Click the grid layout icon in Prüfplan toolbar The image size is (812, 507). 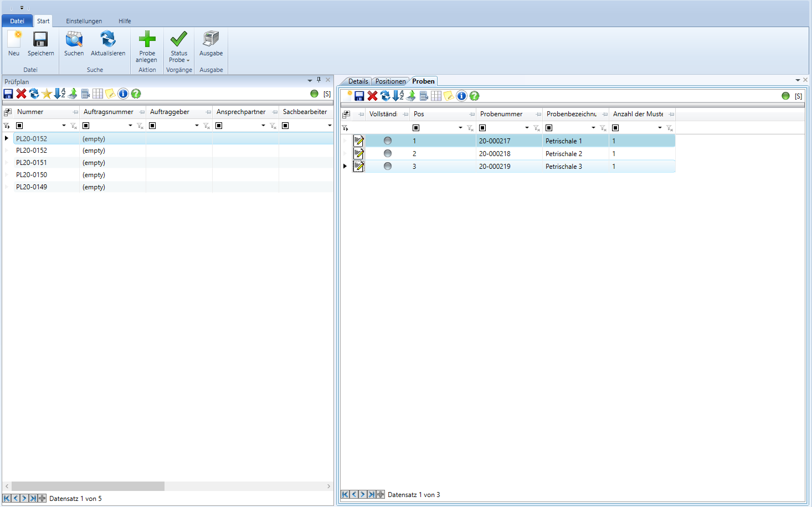click(x=98, y=94)
